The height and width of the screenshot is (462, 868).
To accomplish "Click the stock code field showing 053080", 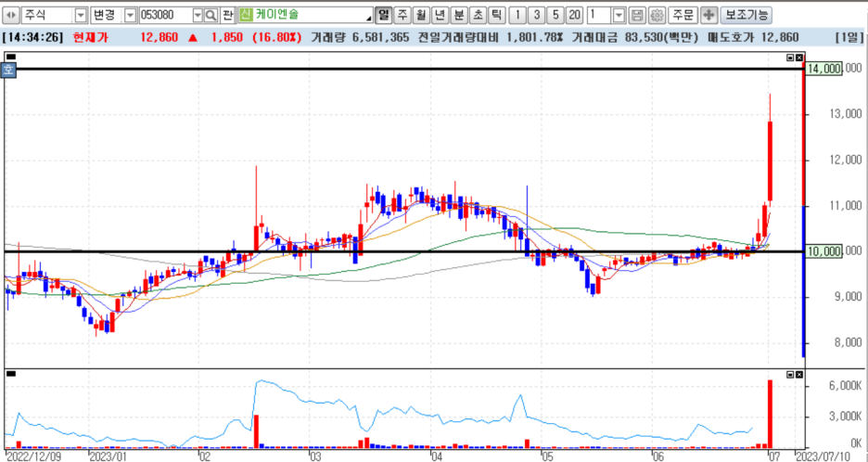I will (x=165, y=15).
